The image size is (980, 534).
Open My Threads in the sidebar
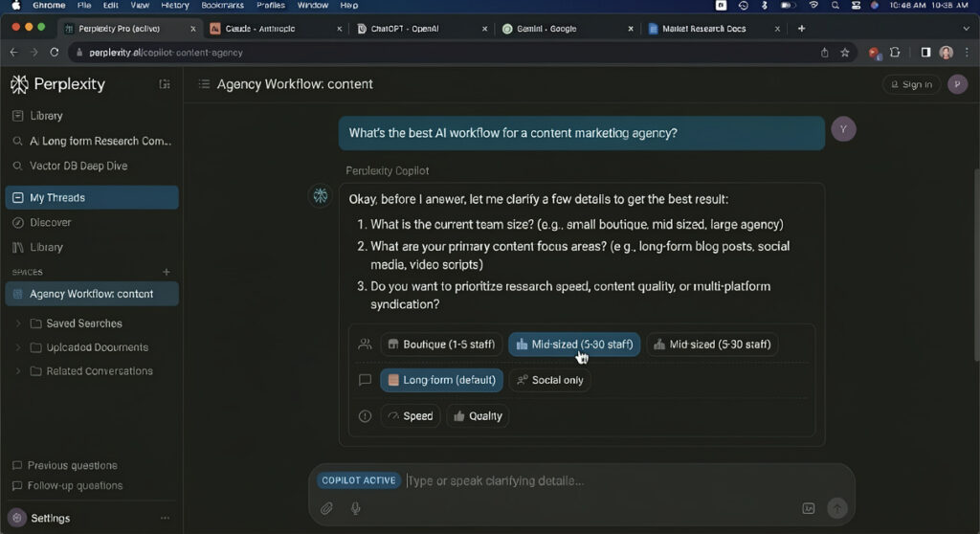(92, 197)
